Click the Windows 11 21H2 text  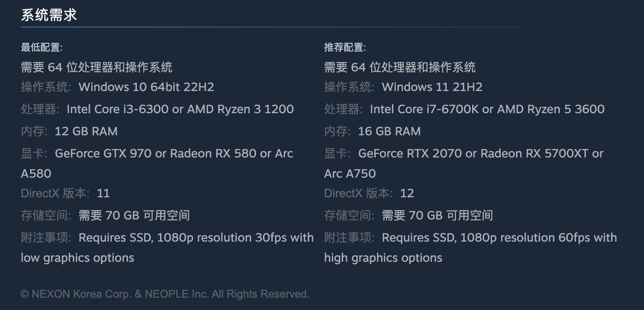[432, 87]
